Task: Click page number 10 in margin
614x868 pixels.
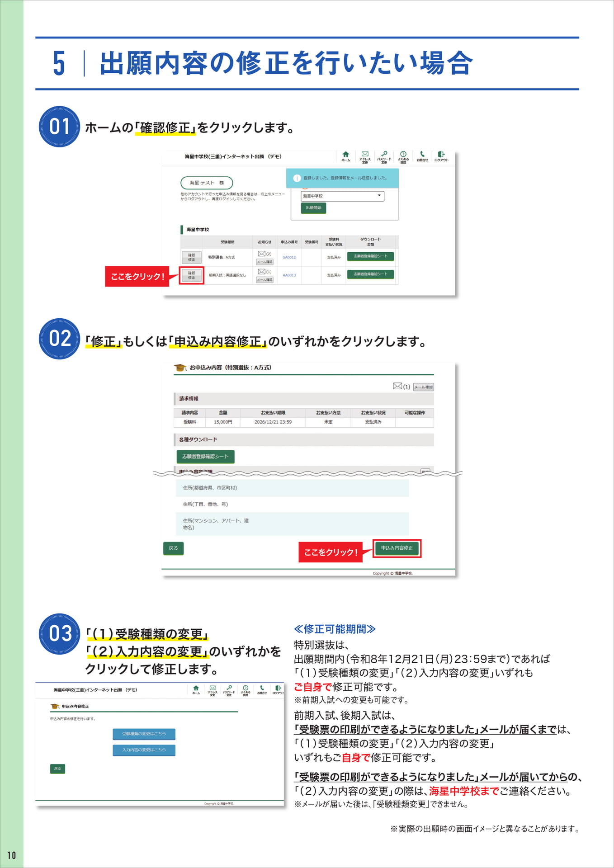Action: (11, 855)
